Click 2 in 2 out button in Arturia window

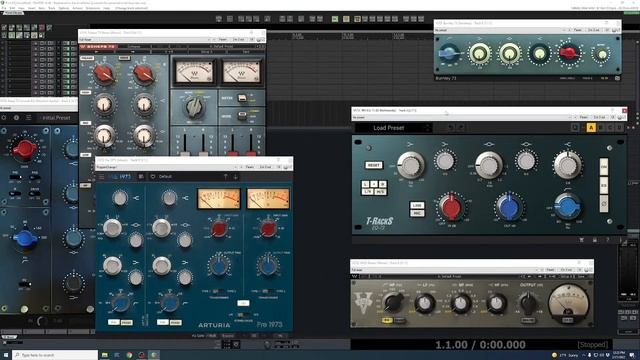click(265, 167)
